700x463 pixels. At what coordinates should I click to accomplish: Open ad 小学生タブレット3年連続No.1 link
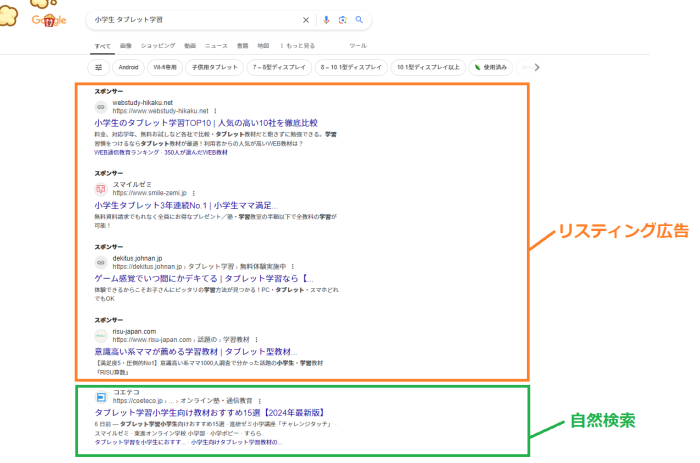[x=186, y=205]
